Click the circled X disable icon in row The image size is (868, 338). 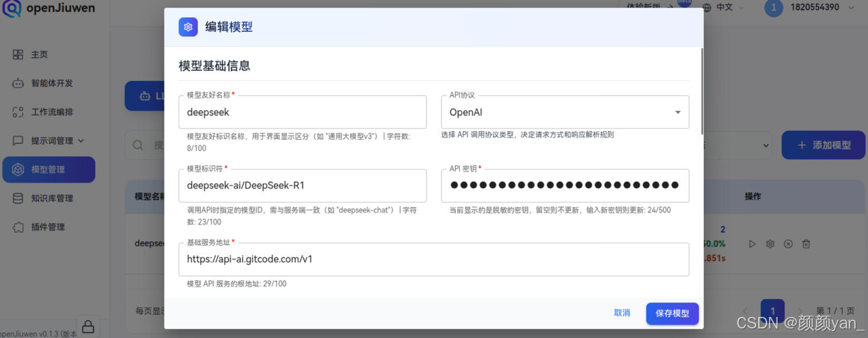[788, 244]
